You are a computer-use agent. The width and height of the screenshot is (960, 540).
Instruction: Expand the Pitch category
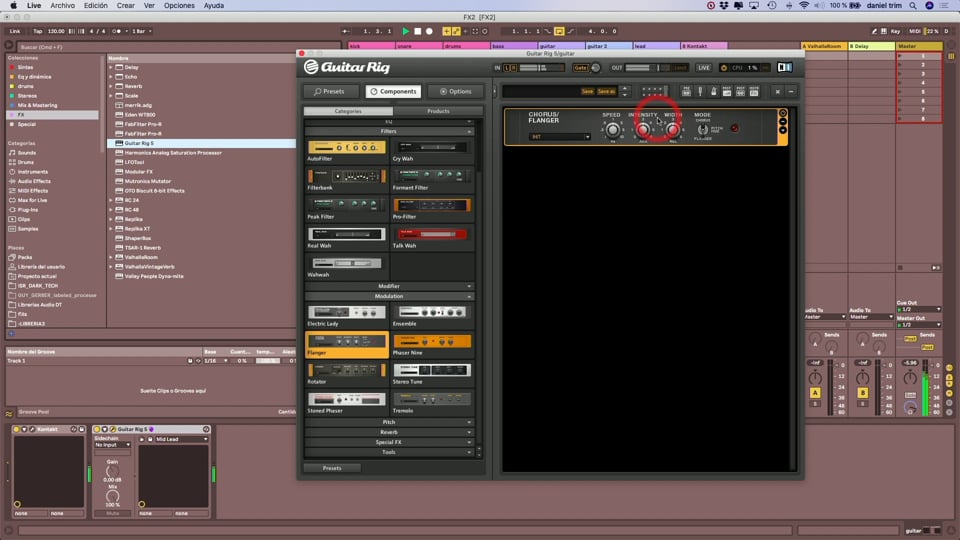(389, 422)
